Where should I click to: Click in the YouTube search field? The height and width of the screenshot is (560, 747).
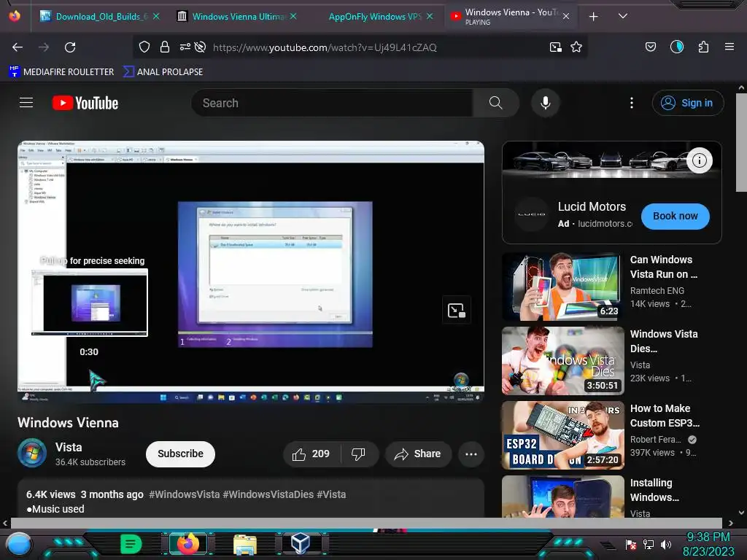(x=332, y=103)
